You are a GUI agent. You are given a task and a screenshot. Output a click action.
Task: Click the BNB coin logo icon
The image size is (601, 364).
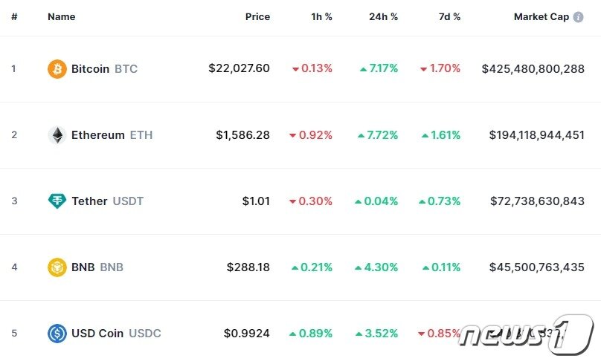[x=57, y=267]
